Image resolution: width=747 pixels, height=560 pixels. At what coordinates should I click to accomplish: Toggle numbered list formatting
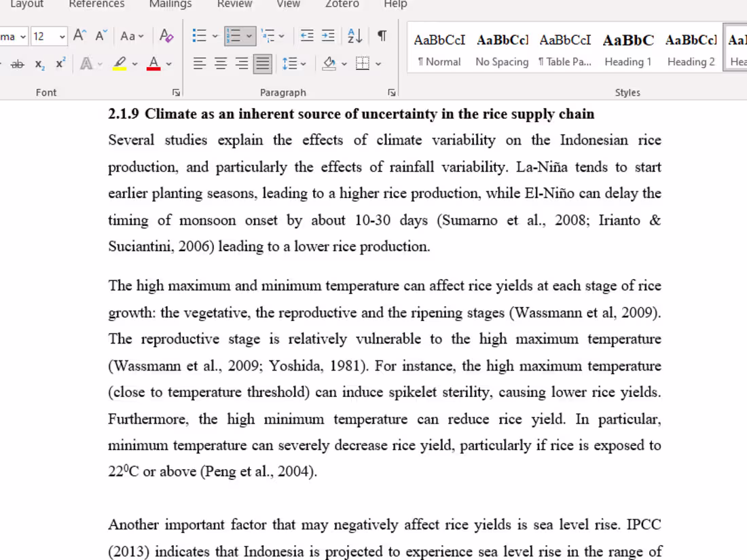click(x=234, y=36)
